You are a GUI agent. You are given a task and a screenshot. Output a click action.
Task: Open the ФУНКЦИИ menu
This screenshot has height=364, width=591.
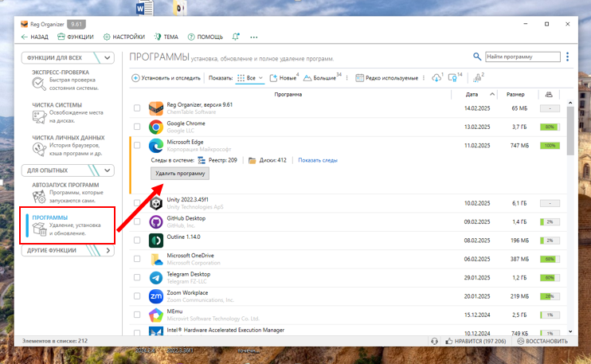(x=76, y=37)
